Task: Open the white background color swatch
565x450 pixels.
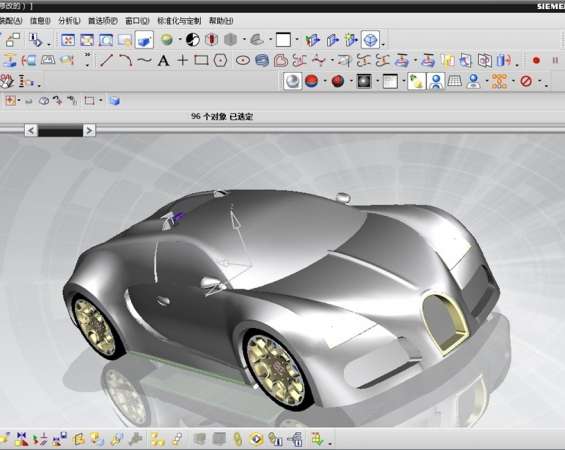Action: [x=283, y=40]
